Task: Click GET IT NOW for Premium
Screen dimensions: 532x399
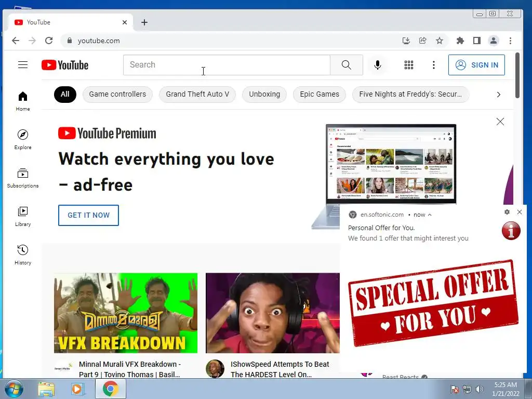Action: [88, 215]
